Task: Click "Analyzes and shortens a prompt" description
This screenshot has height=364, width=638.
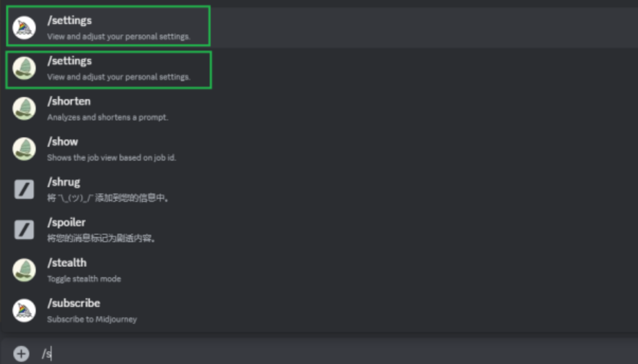Action: 107,118
